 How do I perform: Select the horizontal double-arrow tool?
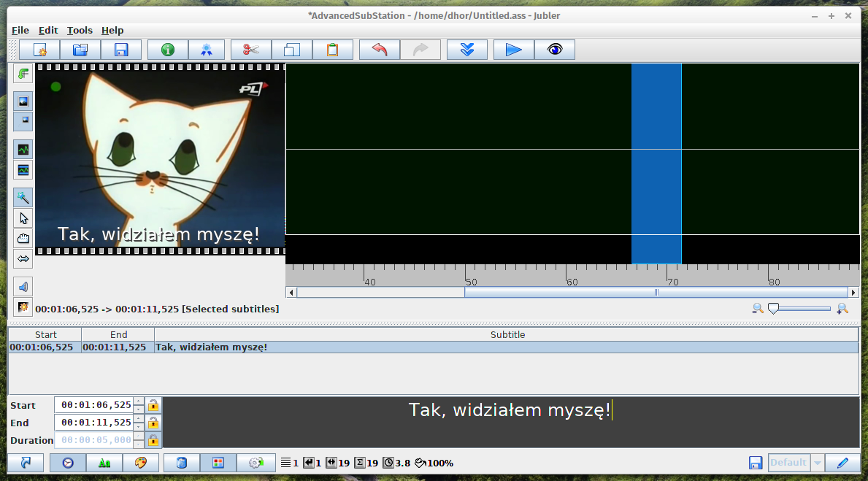pyautogui.click(x=23, y=258)
